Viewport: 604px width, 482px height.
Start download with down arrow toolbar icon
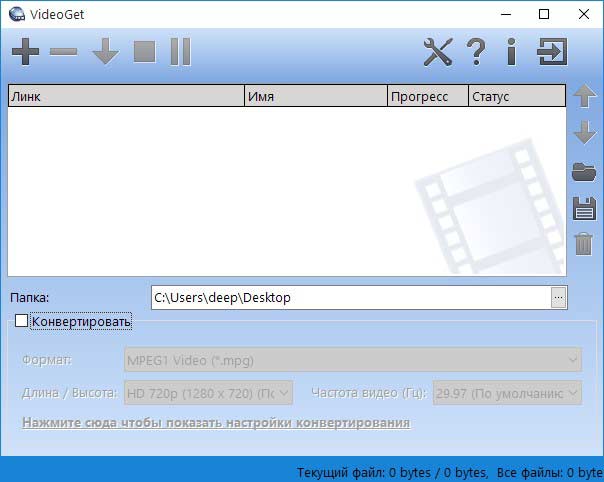pos(106,51)
